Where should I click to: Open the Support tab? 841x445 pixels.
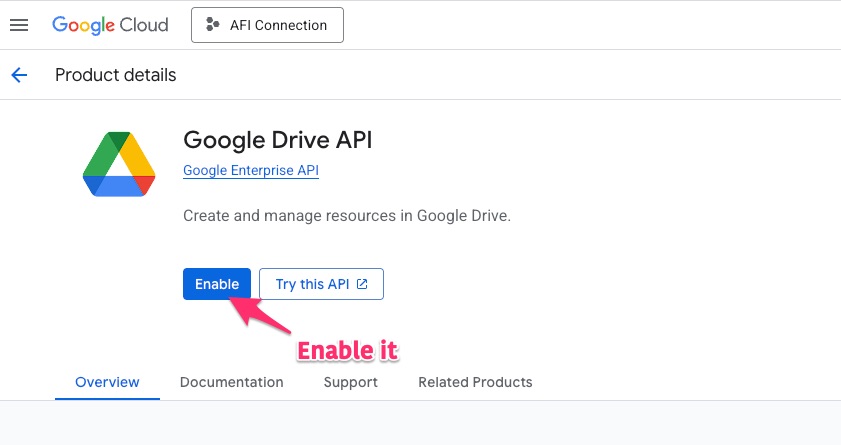point(350,382)
